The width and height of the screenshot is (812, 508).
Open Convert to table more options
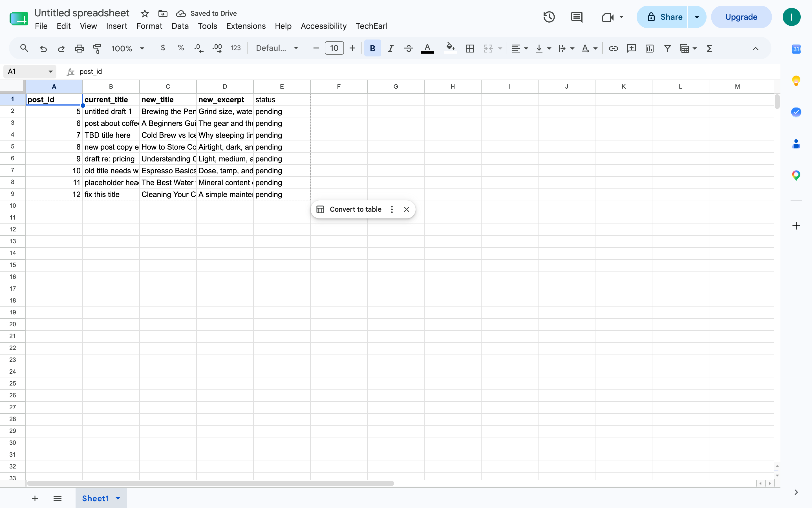pos(392,209)
